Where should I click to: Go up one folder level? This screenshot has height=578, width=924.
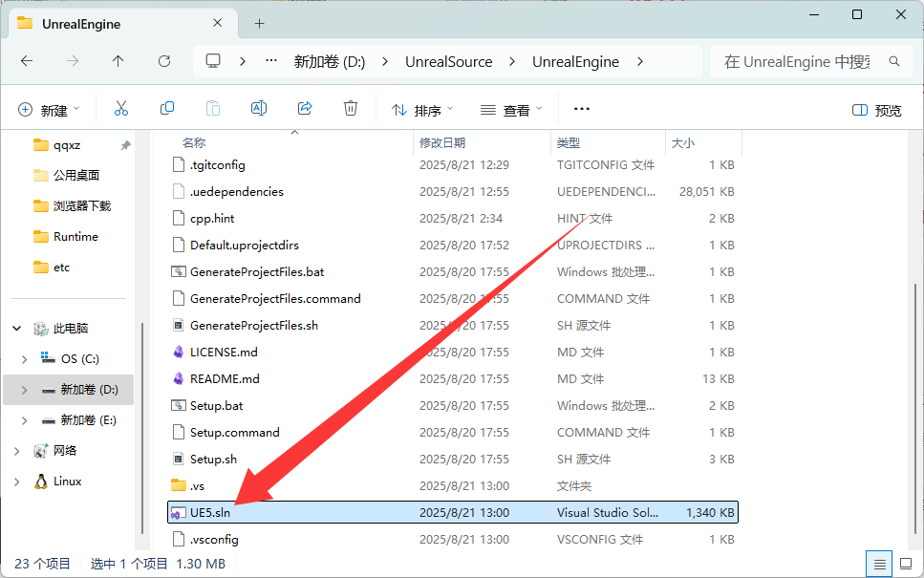[118, 61]
